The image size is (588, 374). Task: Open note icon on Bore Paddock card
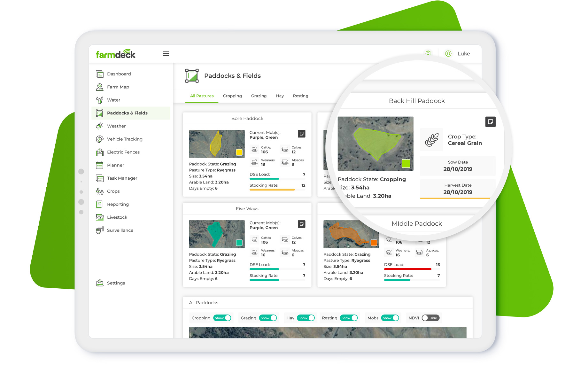click(301, 134)
